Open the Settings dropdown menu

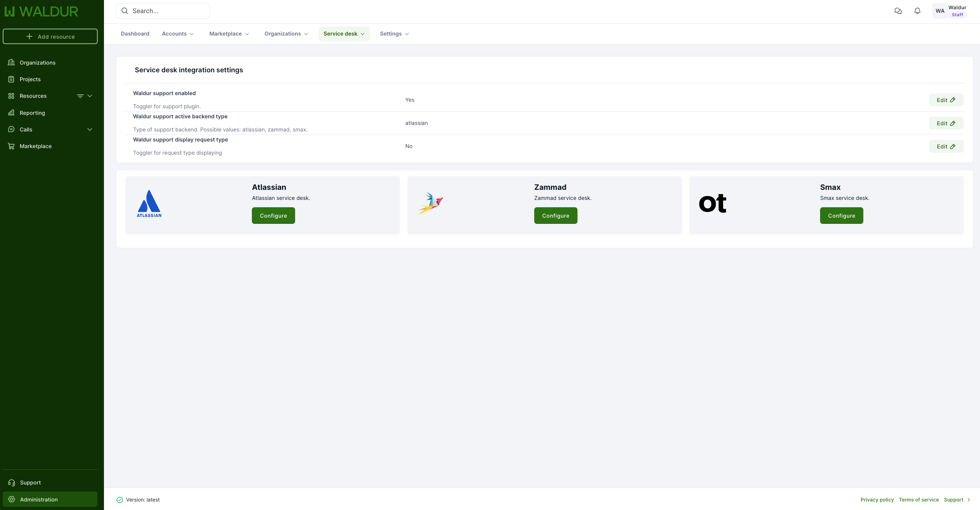[x=394, y=34]
